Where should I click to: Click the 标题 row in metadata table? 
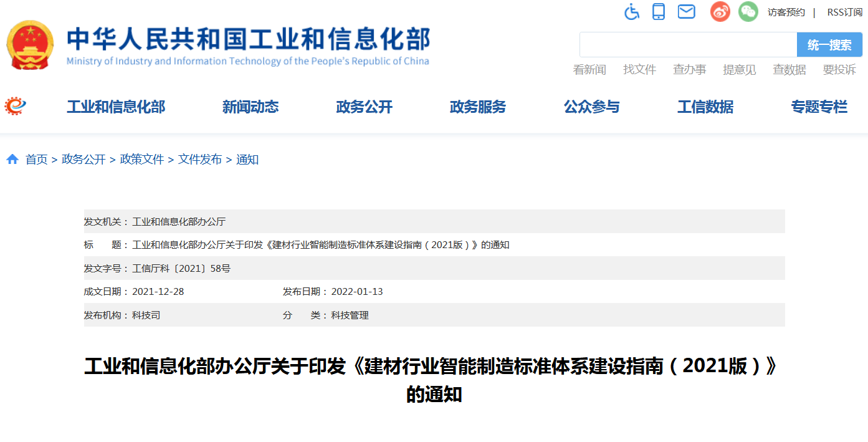[434, 245]
